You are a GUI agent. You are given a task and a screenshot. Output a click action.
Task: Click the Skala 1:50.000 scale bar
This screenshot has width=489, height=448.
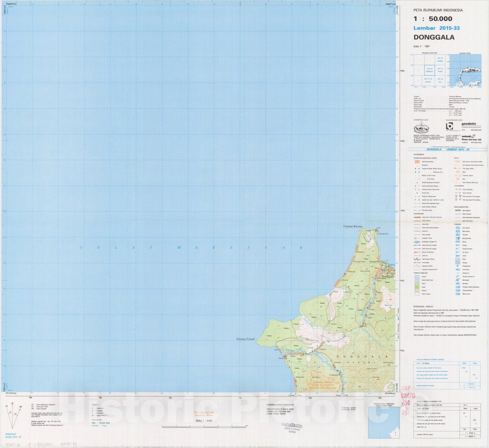pos(204,426)
